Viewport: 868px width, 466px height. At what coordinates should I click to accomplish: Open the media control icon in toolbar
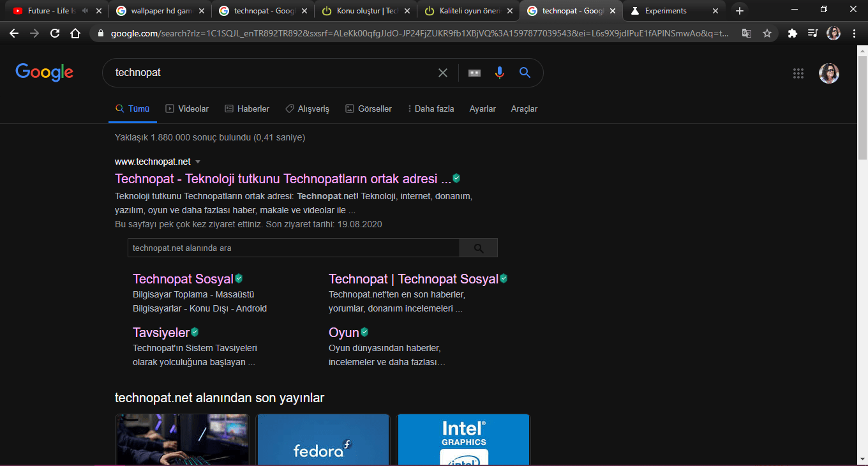click(x=812, y=34)
